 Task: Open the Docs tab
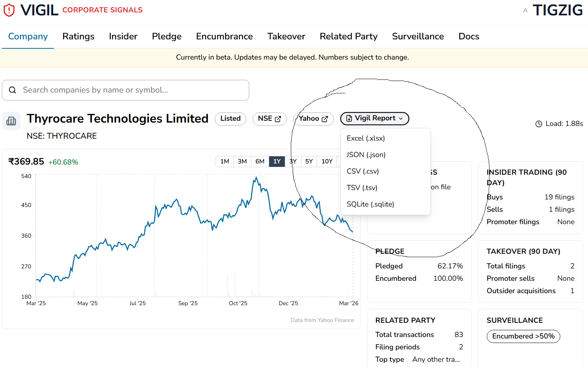[x=469, y=36]
